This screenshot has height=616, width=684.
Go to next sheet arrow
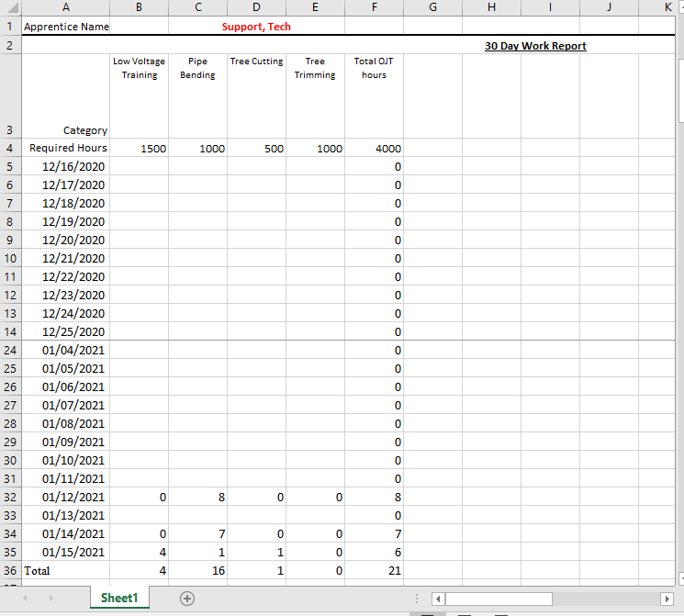(51, 599)
